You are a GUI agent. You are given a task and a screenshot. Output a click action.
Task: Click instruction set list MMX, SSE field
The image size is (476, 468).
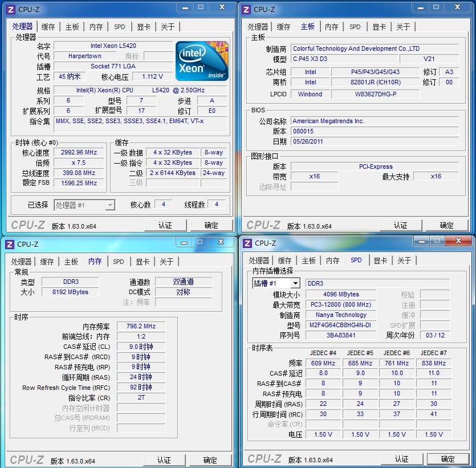point(140,124)
